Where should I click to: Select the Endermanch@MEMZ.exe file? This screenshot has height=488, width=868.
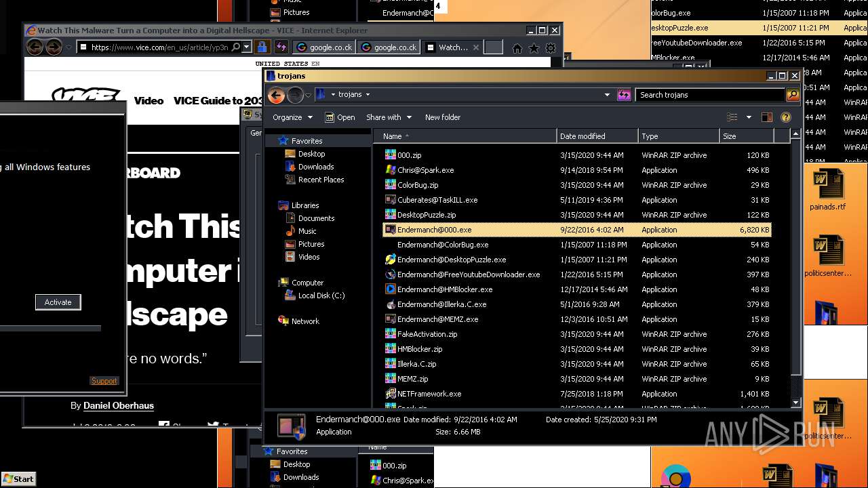pyautogui.click(x=576, y=319)
